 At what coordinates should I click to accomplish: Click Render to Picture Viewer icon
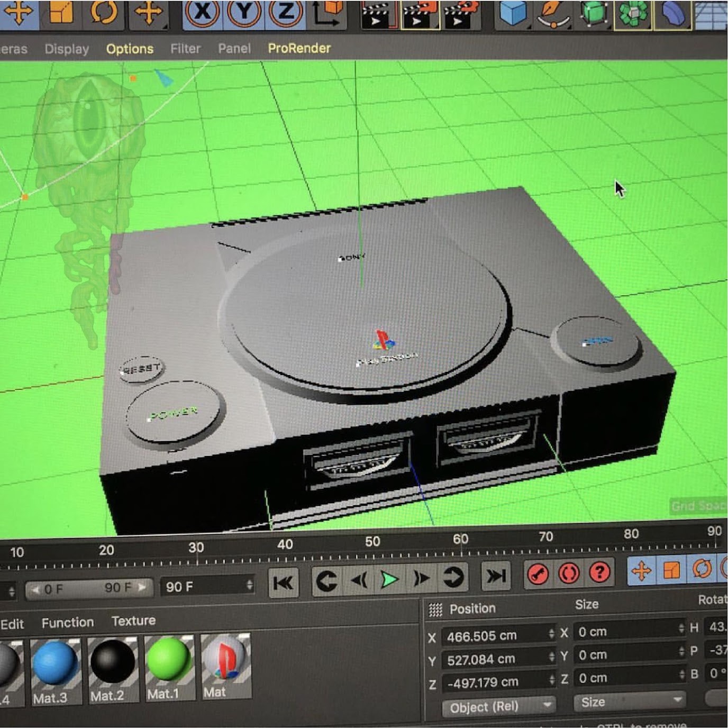[x=420, y=14]
